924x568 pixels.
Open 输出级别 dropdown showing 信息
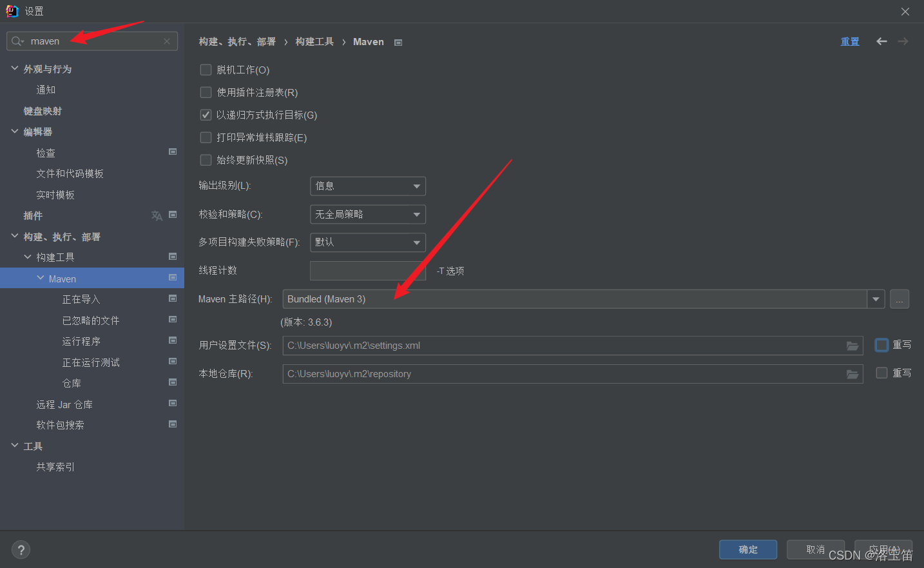click(x=368, y=186)
